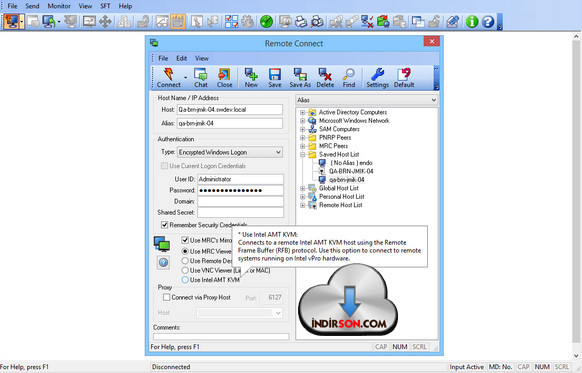Click main window scrollbar down arrow
Image resolution: width=582 pixels, height=373 pixels.
click(x=576, y=356)
